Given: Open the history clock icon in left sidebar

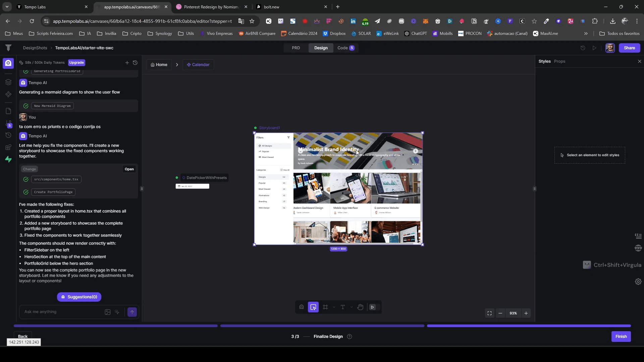Looking at the screenshot, I should click(8, 135).
